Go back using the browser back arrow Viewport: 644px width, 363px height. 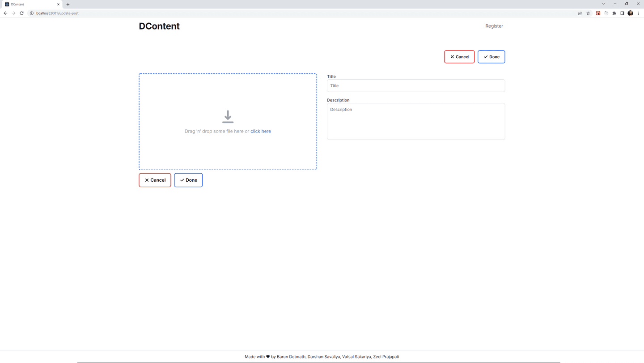point(5,13)
